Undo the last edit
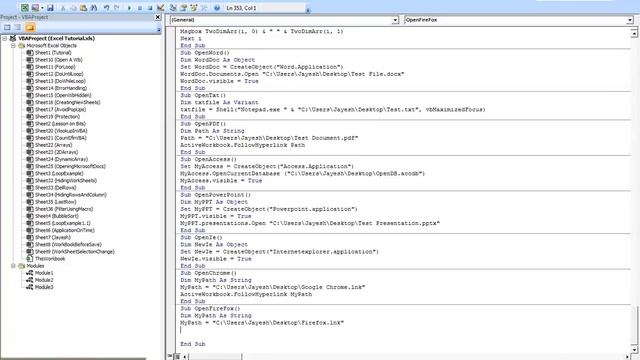The image size is (640, 360). (x=107, y=8)
